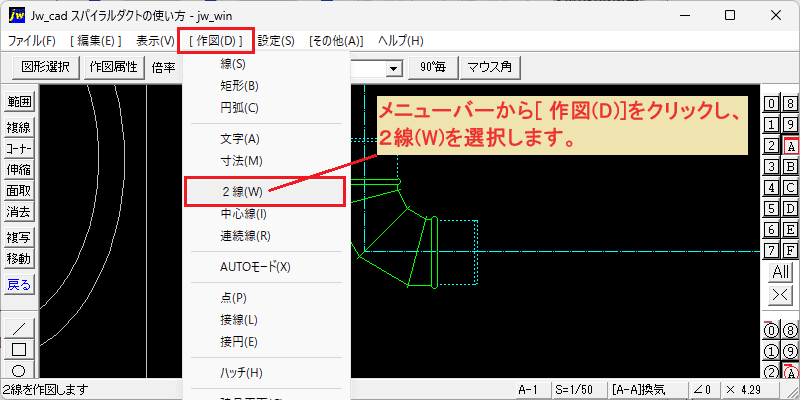The image size is (800, 400).
Task: Choose 文字(A) menu entry
Action: [x=266, y=139]
